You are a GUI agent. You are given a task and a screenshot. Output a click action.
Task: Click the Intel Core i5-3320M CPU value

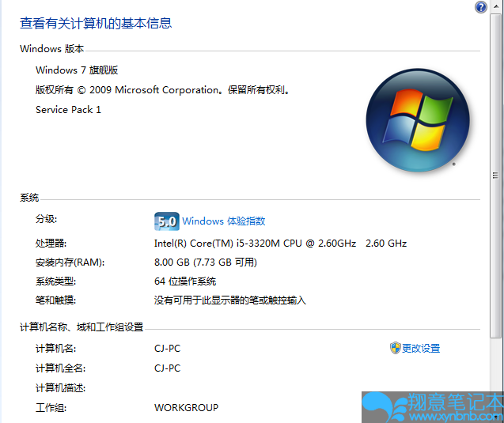(280, 244)
